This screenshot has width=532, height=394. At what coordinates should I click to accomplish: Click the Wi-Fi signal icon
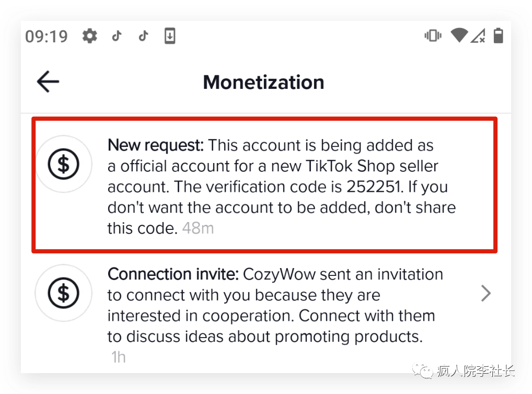[x=459, y=36]
